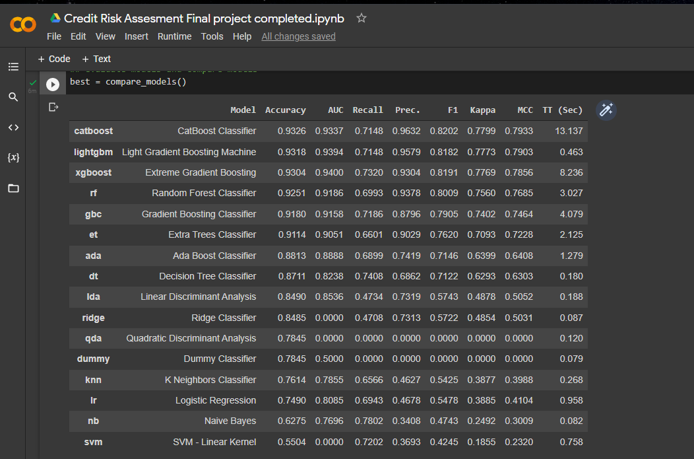Select the lightgbm row label
The image size is (694, 459).
[x=93, y=152]
